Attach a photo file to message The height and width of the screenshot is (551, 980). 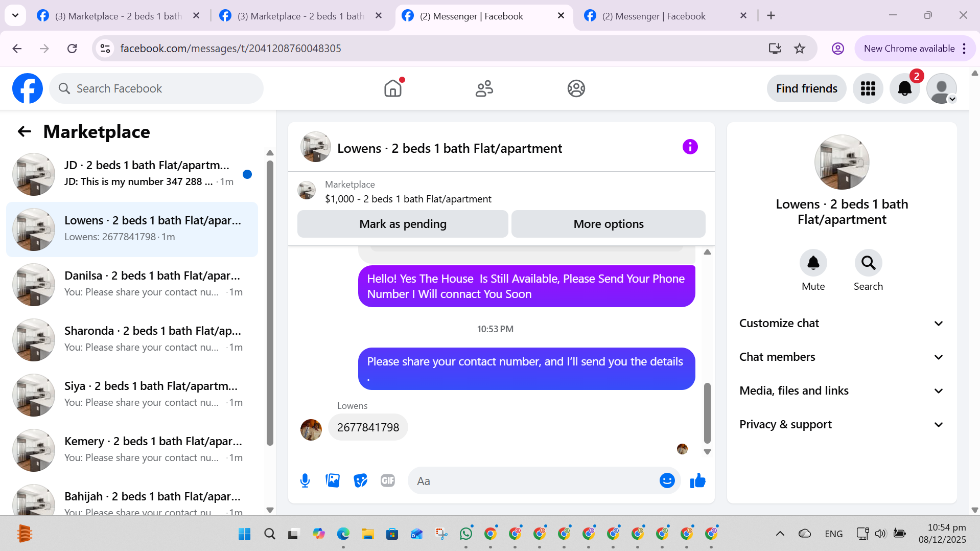pyautogui.click(x=333, y=480)
